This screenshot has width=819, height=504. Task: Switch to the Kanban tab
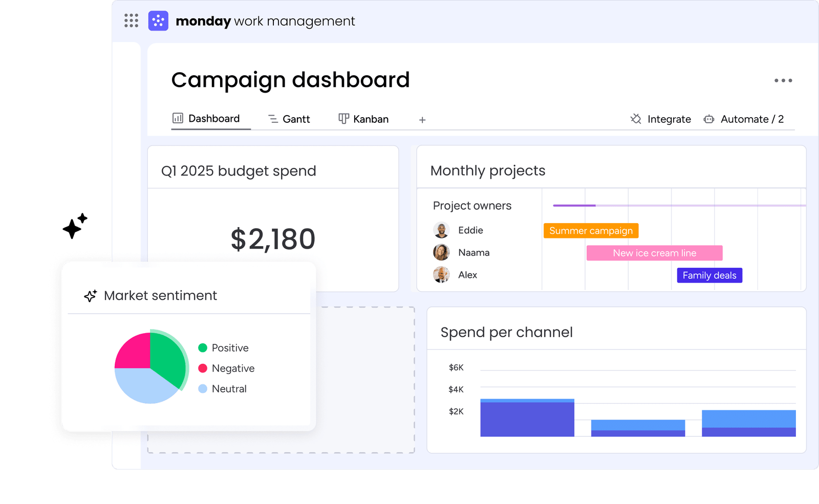[371, 119]
